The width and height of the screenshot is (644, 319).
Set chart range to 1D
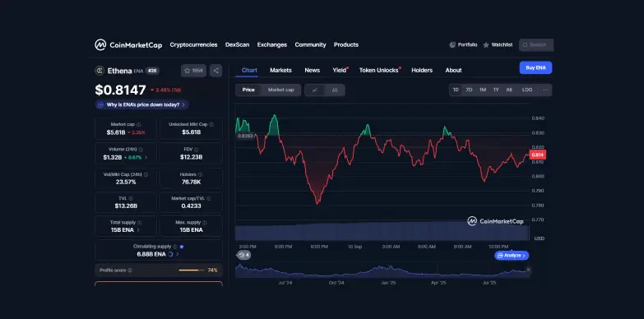pos(456,90)
